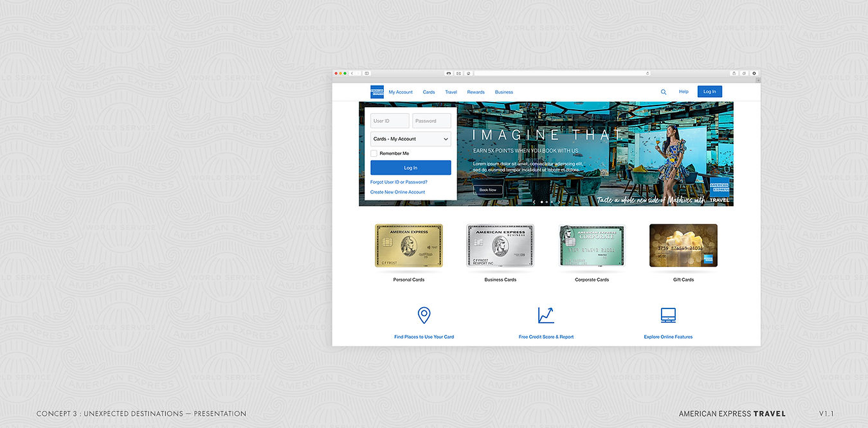Click the Personal Cards label

click(409, 280)
